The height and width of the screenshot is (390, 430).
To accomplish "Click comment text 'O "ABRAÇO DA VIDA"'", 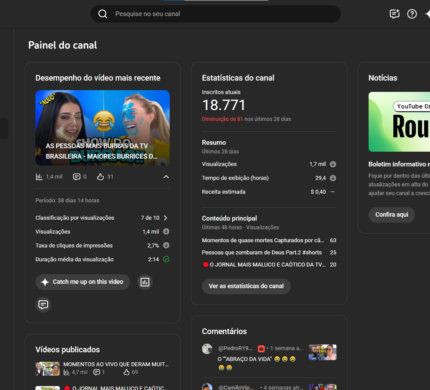I will click(245, 359).
